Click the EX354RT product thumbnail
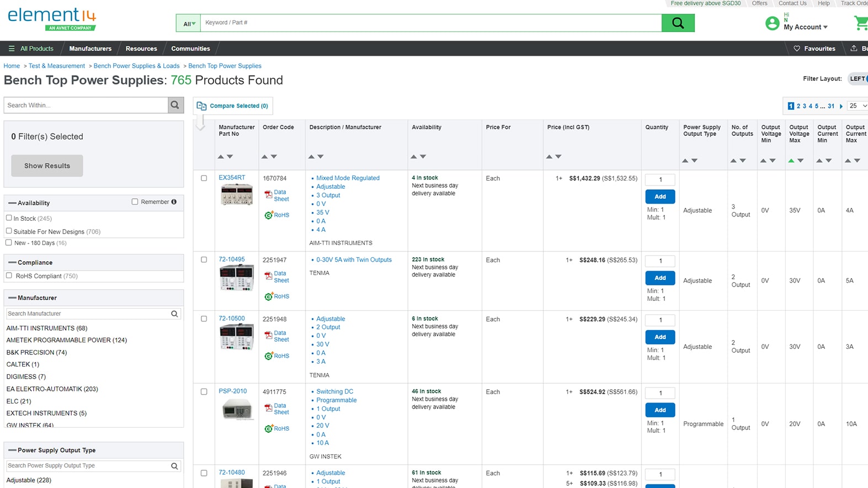This screenshot has width=868, height=488. pyautogui.click(x=237, y=195)
